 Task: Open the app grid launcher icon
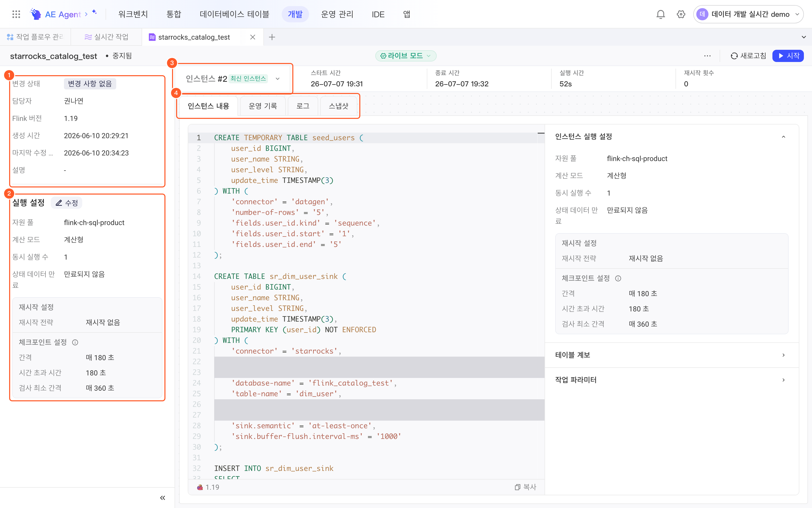(16, 14)
